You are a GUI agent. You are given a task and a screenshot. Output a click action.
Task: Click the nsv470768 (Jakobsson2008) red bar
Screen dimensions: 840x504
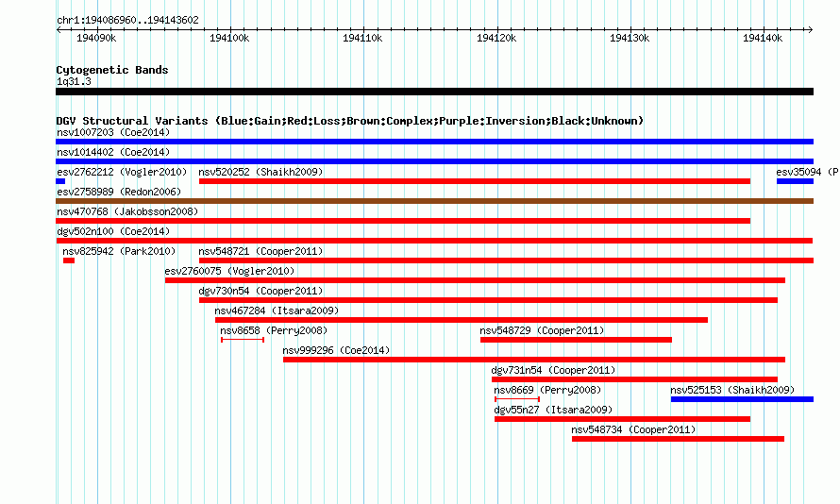coord(403,221)
